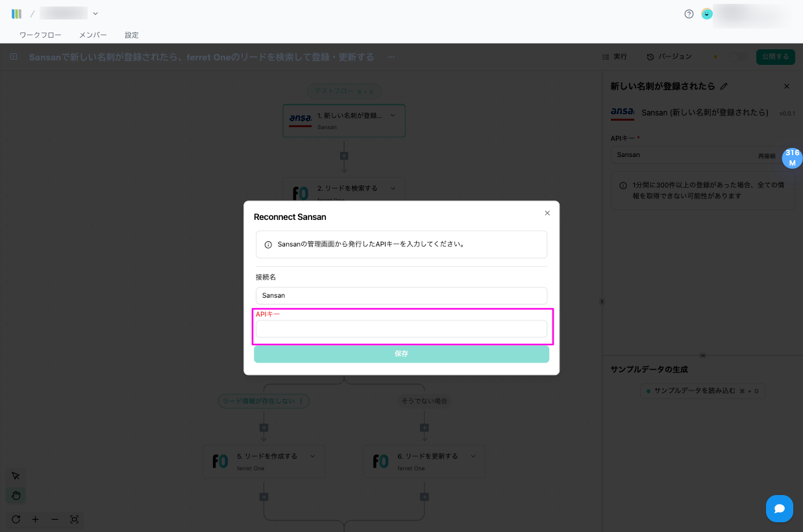
Task: Click the テストフロー button
Action: tap(344, 91)
